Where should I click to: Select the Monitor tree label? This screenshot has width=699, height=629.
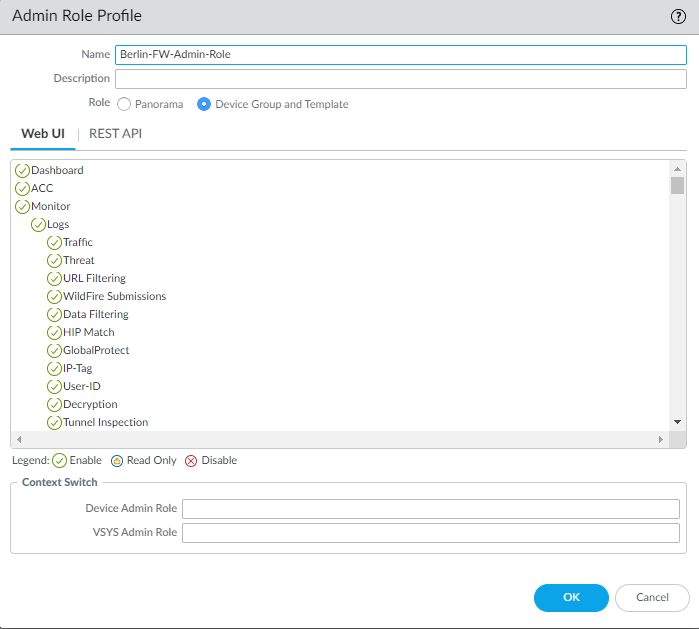[50, 206]
